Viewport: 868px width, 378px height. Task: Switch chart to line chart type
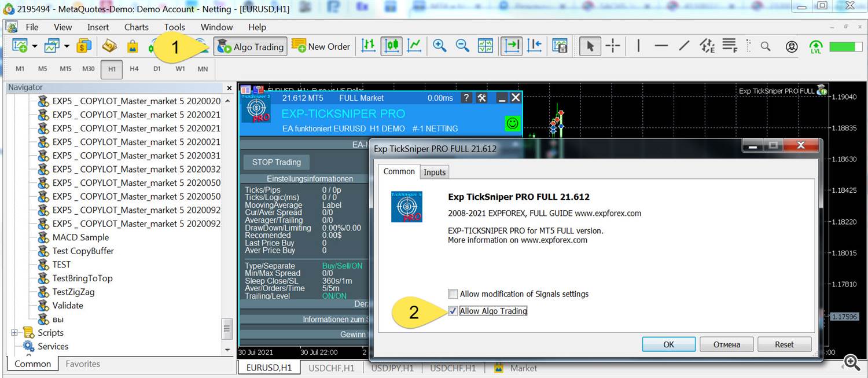(x=414, y=46)
